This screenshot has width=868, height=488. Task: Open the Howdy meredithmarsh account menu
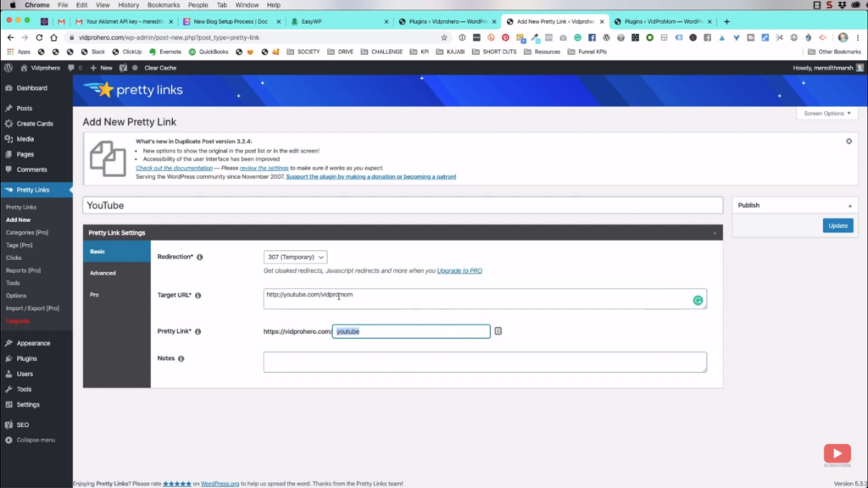[x=827, y=68]
